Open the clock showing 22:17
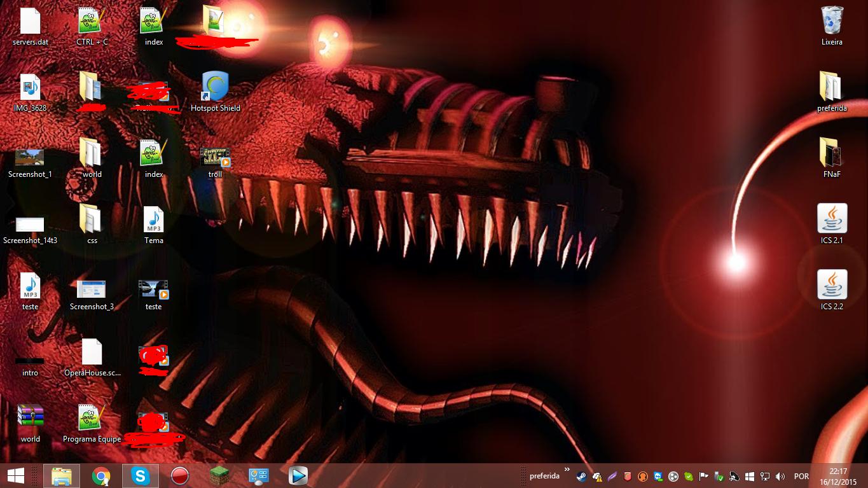 (839, 476)
